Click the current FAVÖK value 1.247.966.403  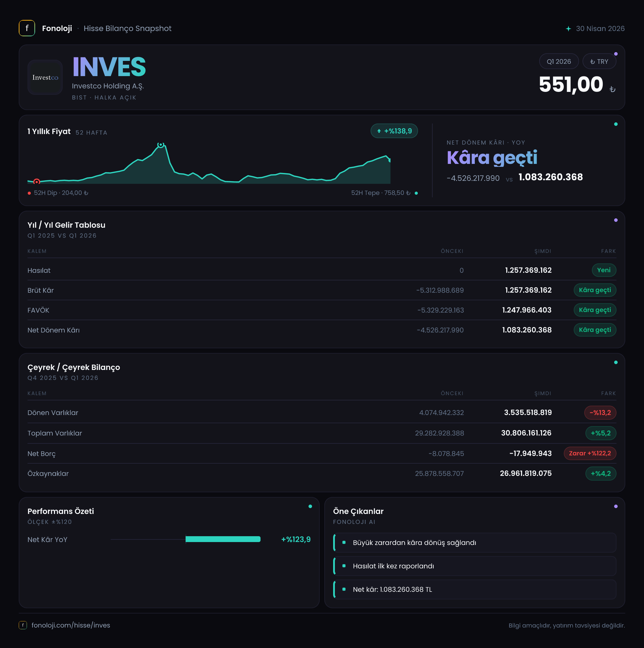point(527,310)
